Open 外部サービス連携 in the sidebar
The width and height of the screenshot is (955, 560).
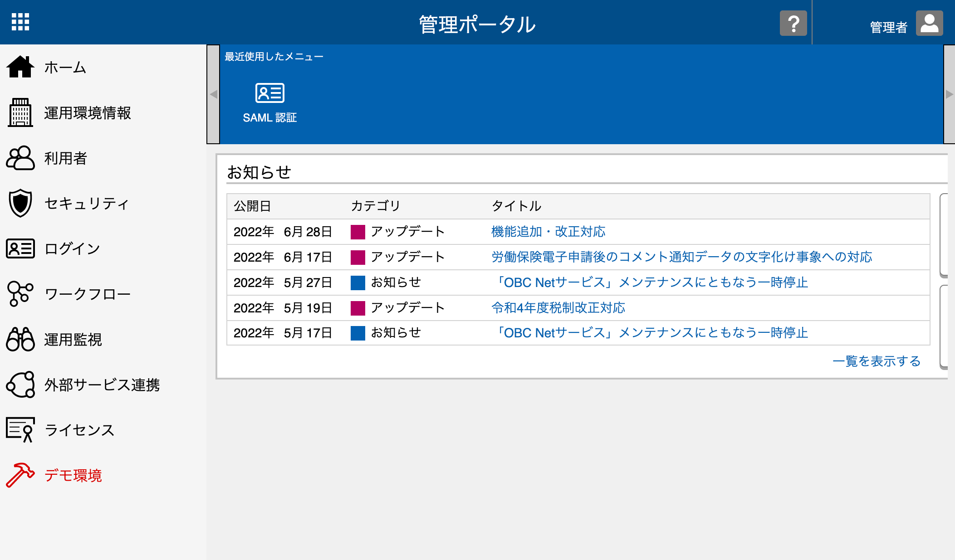coord(102,385)
